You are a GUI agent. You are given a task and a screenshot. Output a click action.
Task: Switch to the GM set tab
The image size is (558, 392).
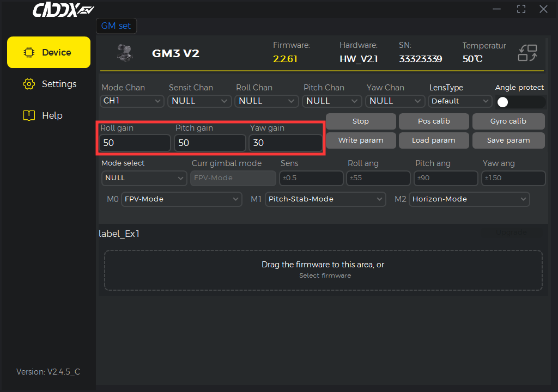point(116,26)
